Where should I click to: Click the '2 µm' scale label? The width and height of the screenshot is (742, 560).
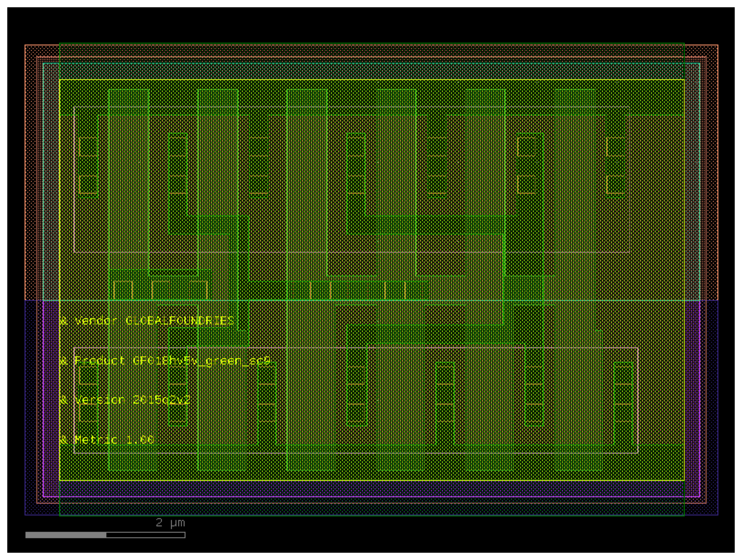click(x=170, y=523)
